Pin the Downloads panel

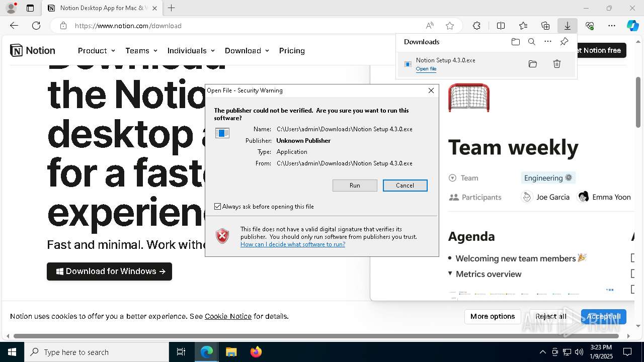point(564,42)
